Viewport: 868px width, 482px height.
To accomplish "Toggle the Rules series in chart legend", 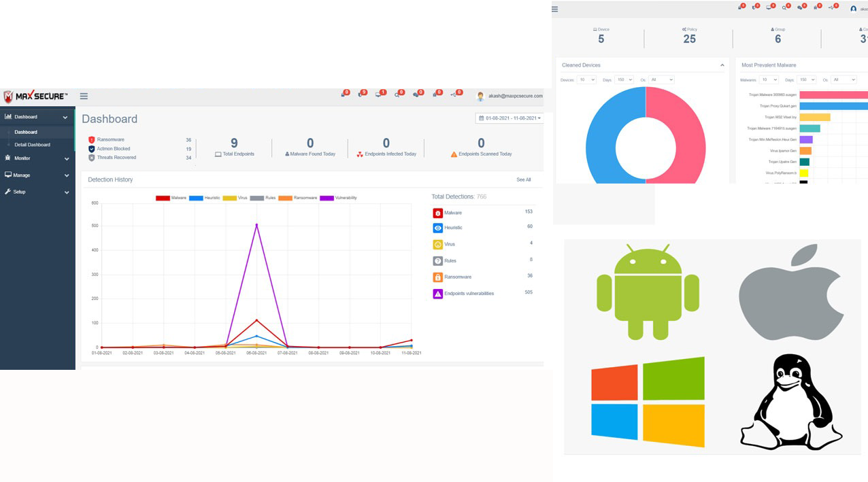I will coord(263,198).
